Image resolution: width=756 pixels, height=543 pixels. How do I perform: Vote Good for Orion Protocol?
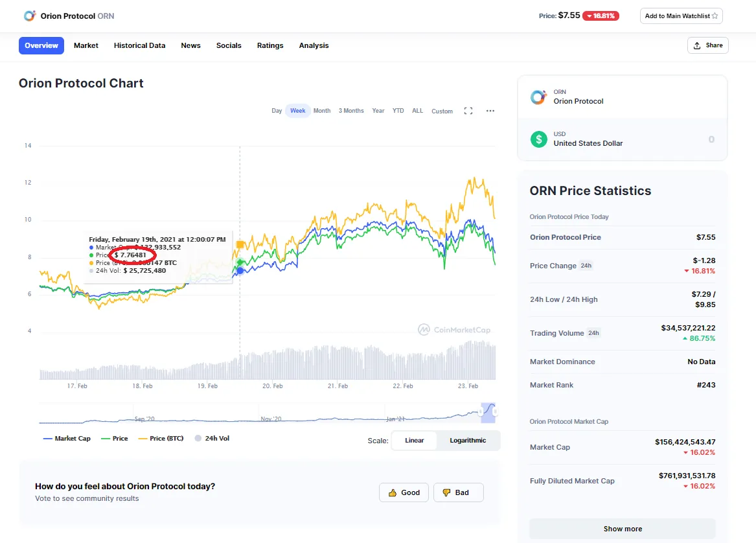404,492
